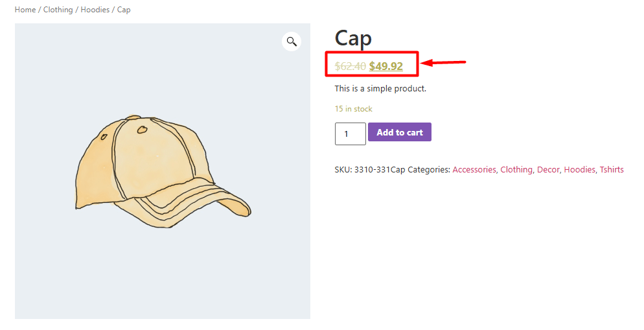Visit the Decor category link
The image size is (644, 330).
pyautogui.click(x=548, y=170)
